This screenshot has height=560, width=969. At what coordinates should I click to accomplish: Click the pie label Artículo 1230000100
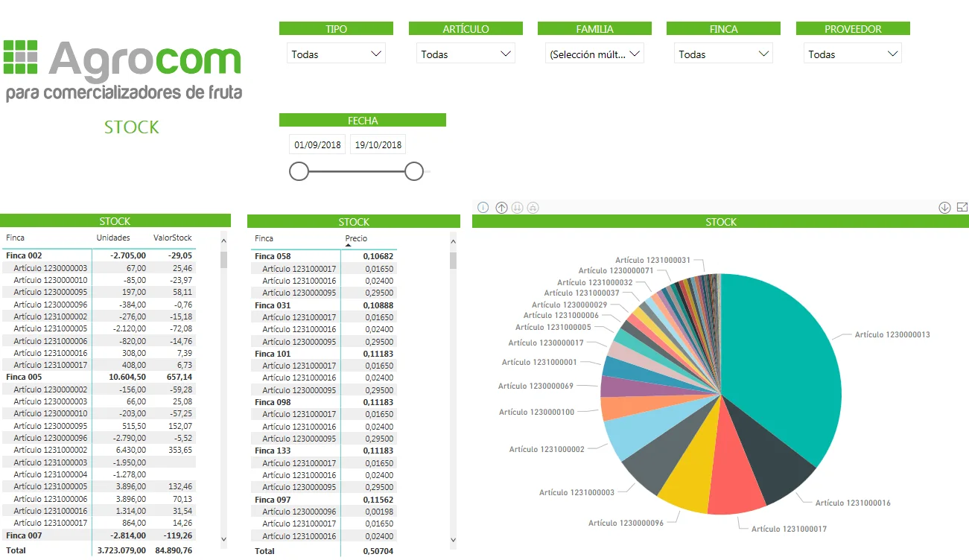(x=536, y=412)
